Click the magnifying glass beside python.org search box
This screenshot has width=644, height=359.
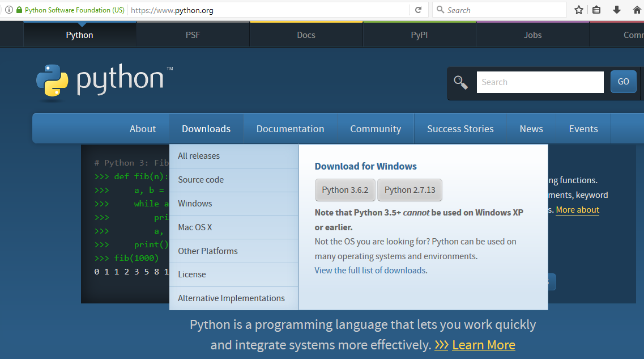460,82
